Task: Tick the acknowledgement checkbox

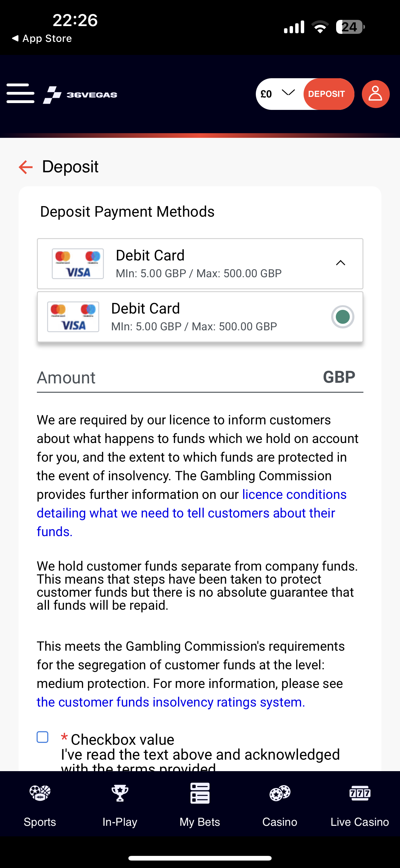Action: tap(42, 737)
